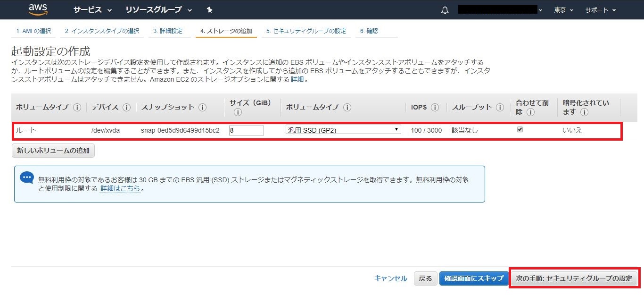Screen dimensions: 644x295
Task: Go to step 2. インスタンスタイプの選択 tab
Action: pos(102,31)
